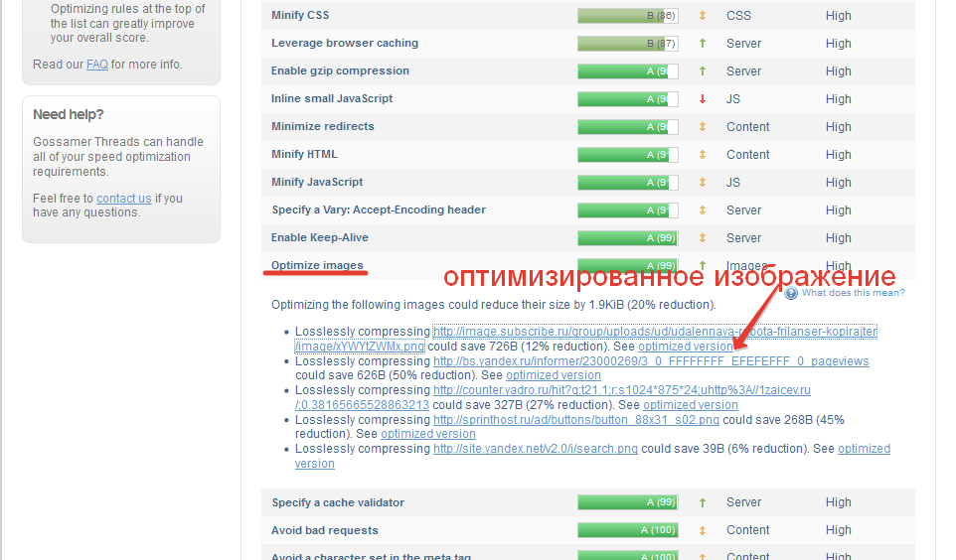
Task: Click the green up arrow for Leverage browser caching
Action: pos(702,44)
